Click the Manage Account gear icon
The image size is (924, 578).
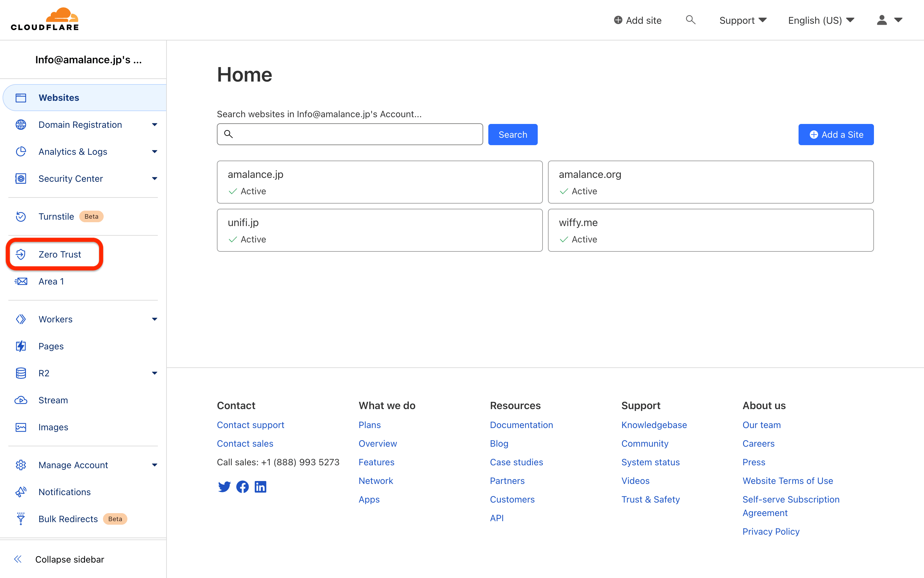(x=21, y=465)
